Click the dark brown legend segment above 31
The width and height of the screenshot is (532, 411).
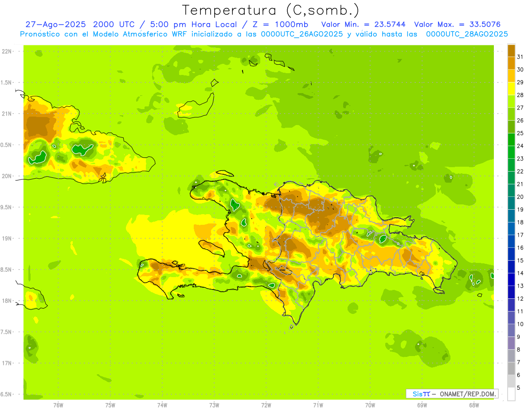[511, 50]
